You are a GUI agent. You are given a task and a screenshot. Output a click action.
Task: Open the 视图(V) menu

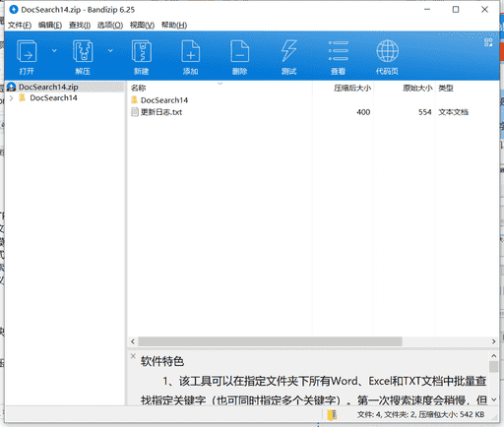coord(142,26)
